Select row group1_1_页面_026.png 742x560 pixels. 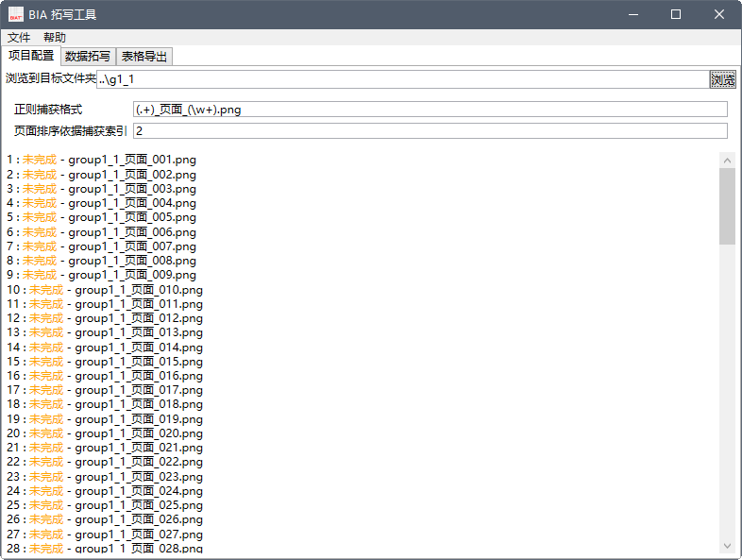105,519
